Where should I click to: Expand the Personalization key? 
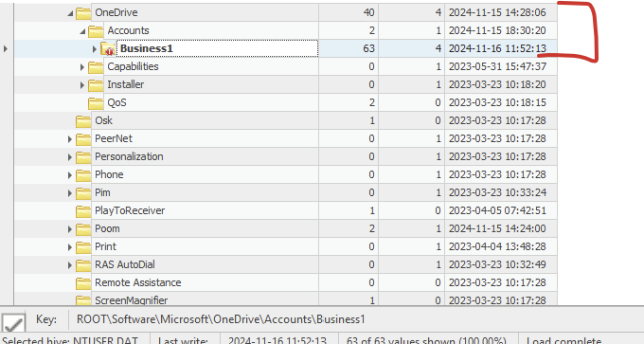[x=70, y=157]
